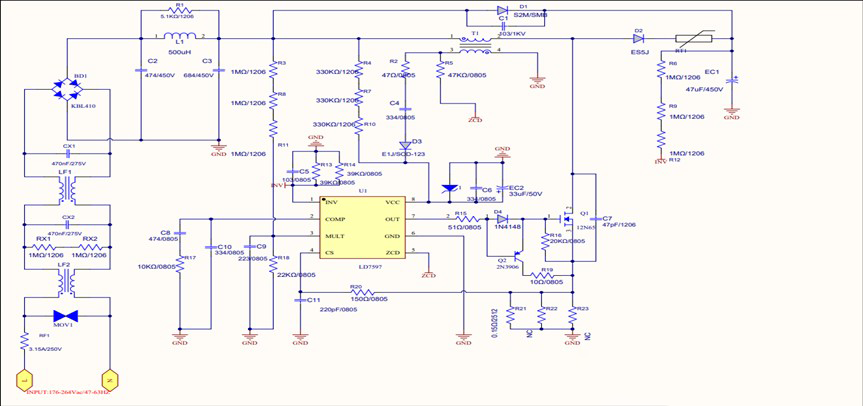Click the yellow U1 IC body
The width and height of the screenshot is (863, 406).
tap(363, 228)
